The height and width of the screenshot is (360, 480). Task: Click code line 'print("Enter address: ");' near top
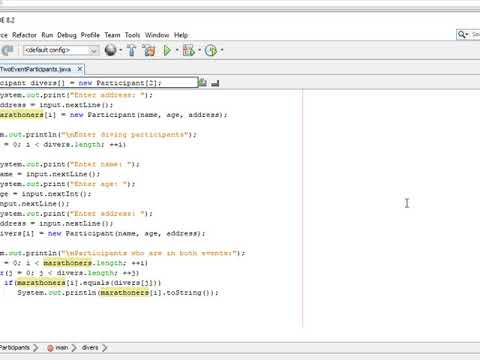tap(76, 95)
